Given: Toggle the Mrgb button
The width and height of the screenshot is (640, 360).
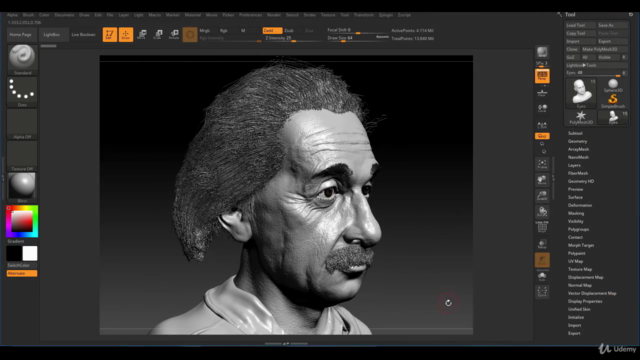Looking at the screenshot, I should [205, 31].
